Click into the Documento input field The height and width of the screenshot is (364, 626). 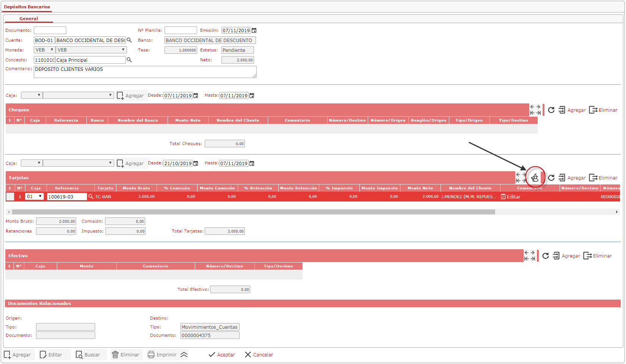50,30
